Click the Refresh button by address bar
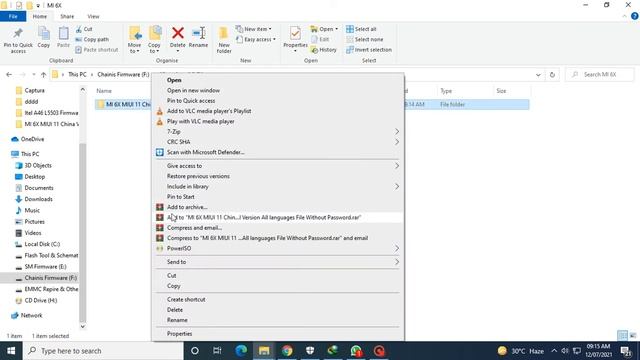Image resolution: width=640 pixels, height=360 pixels. tap(552, 75)
